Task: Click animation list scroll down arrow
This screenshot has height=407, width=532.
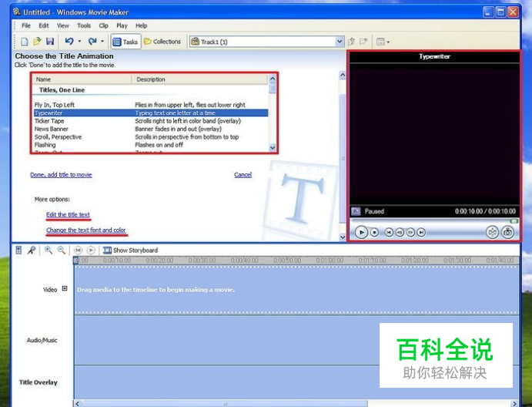Action: coord(273,147)
